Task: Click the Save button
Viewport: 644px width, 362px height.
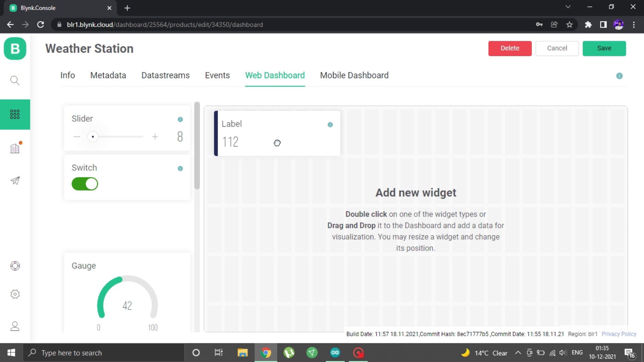Action: point(604,48)
